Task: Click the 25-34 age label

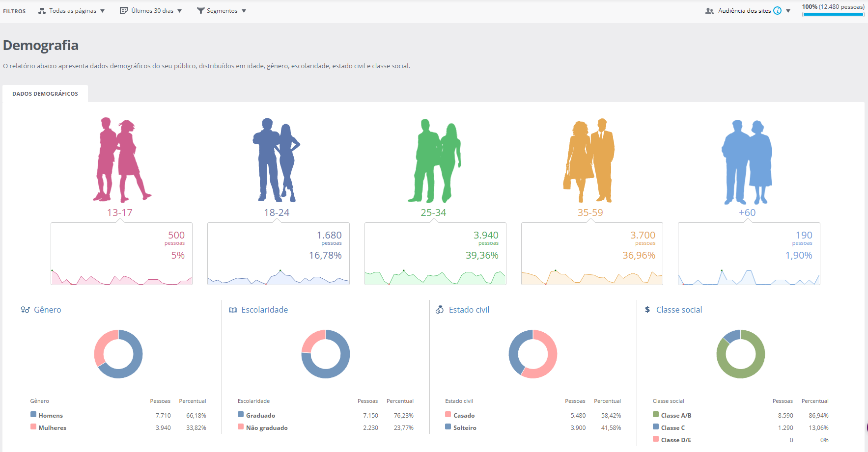Action: click(x=433, y=213)
